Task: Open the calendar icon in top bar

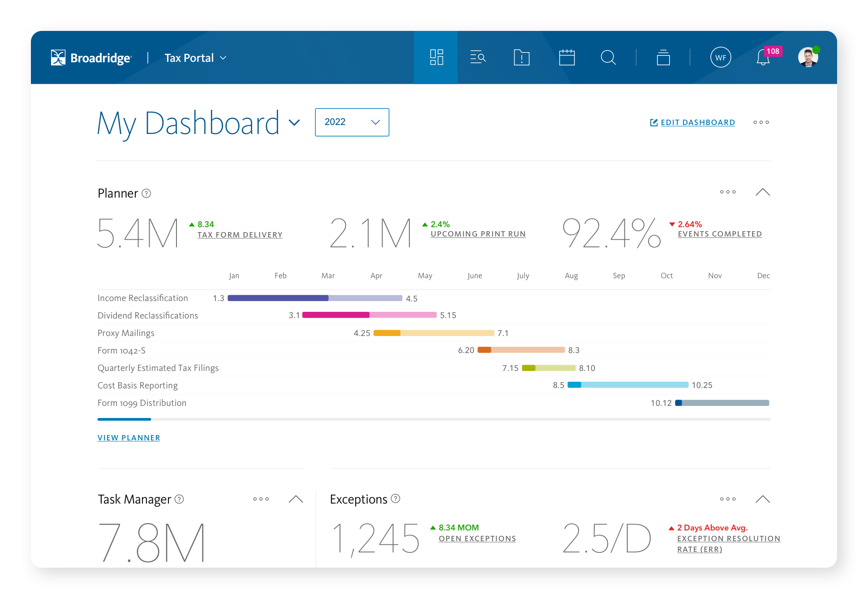Action: coord(567,57)
